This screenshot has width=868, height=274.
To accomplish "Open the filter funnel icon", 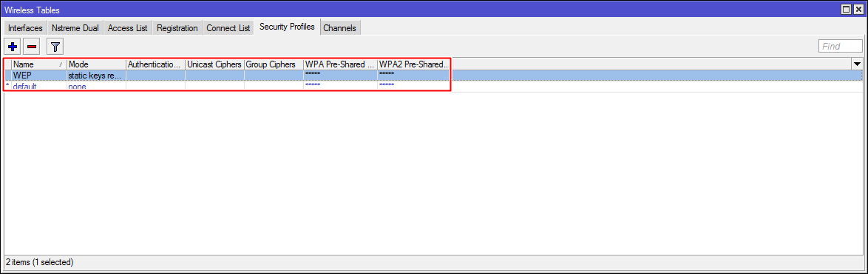I will click(x=55, y=46).
